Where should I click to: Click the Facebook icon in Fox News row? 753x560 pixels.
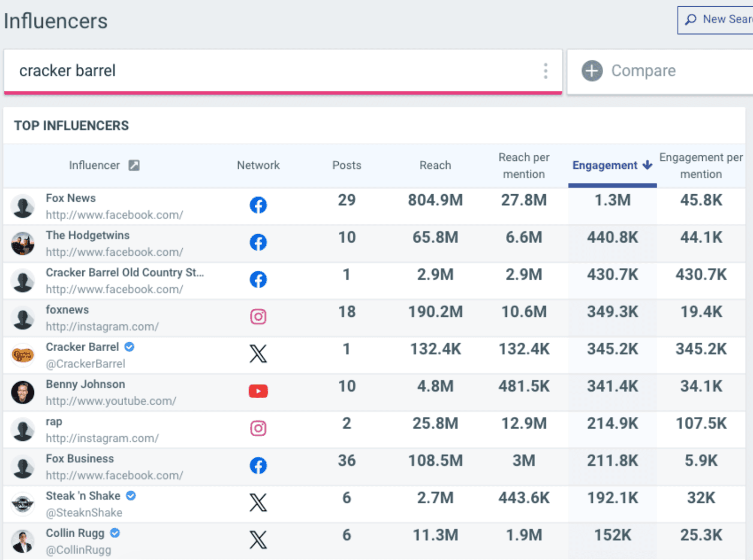click(258, 205)
